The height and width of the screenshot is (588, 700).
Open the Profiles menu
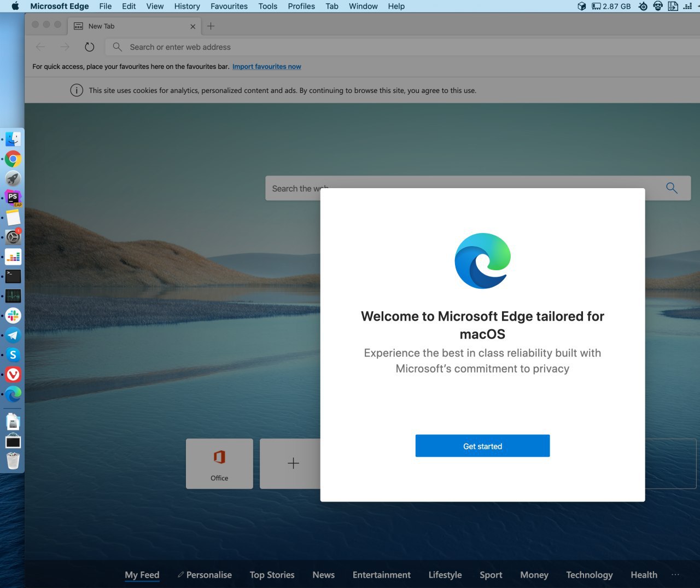301,6
